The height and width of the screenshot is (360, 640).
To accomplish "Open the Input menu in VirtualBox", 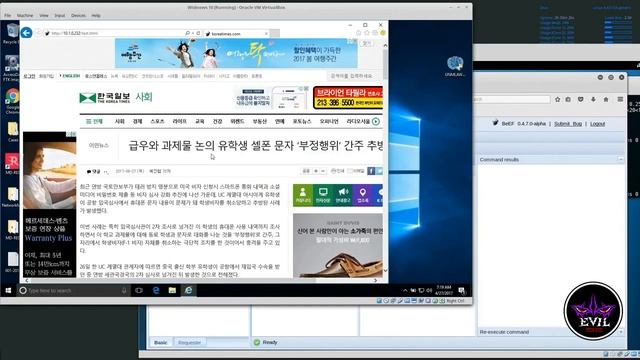I will click(60, 16).
